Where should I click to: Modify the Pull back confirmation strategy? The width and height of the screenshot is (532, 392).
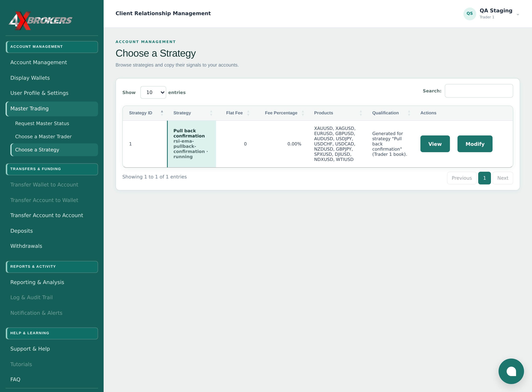(x=475, y=144)
